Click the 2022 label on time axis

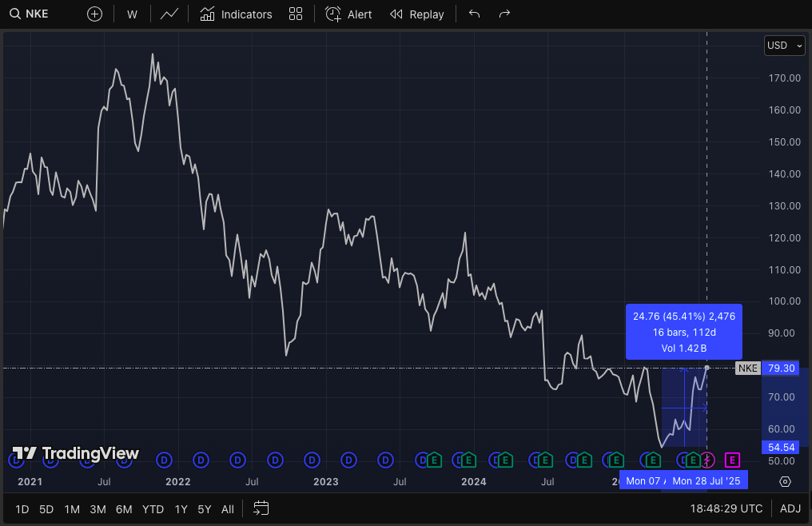[178, 482]
